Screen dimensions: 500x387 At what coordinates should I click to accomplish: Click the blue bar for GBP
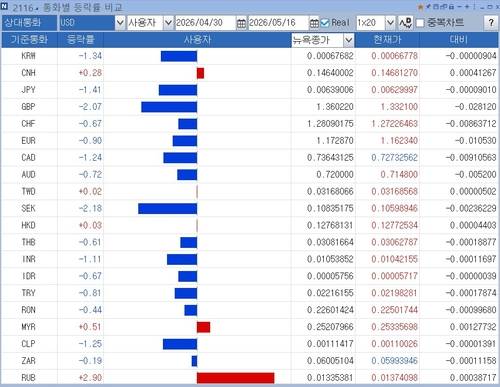click(x=169, y=107)
